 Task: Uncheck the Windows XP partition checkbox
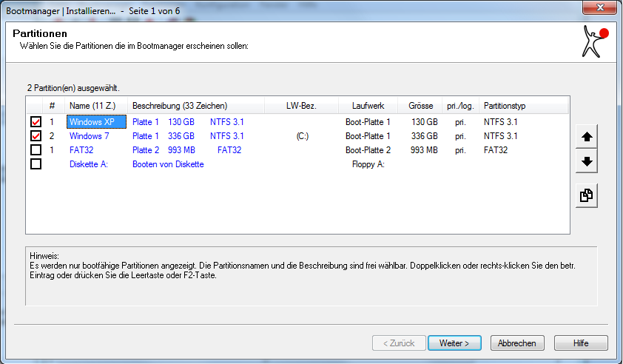36,122
